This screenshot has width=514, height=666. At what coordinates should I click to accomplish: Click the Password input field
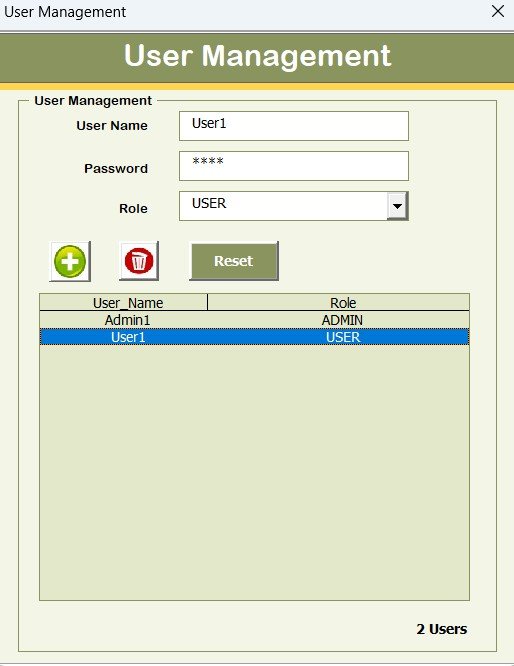[294, 166]
